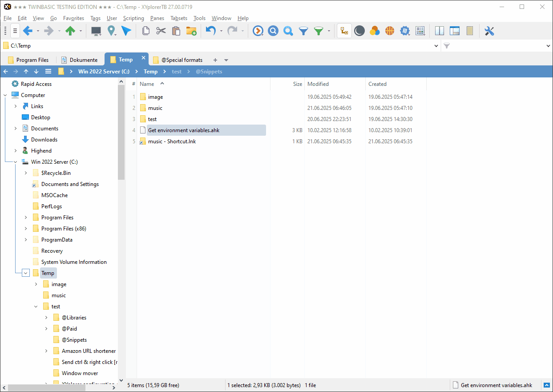553x392 pixels.
Task: Toggle the folder tree display button
Action: coord(344,31)
